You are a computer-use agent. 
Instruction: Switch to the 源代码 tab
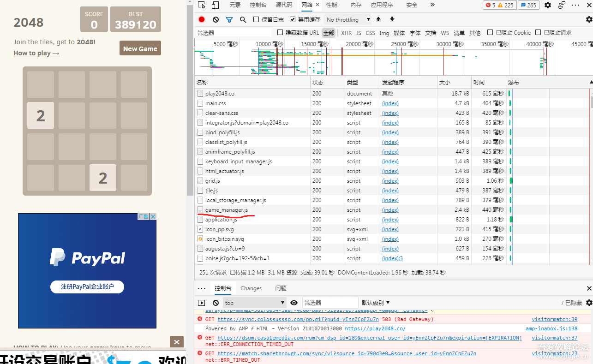[284, 5]
